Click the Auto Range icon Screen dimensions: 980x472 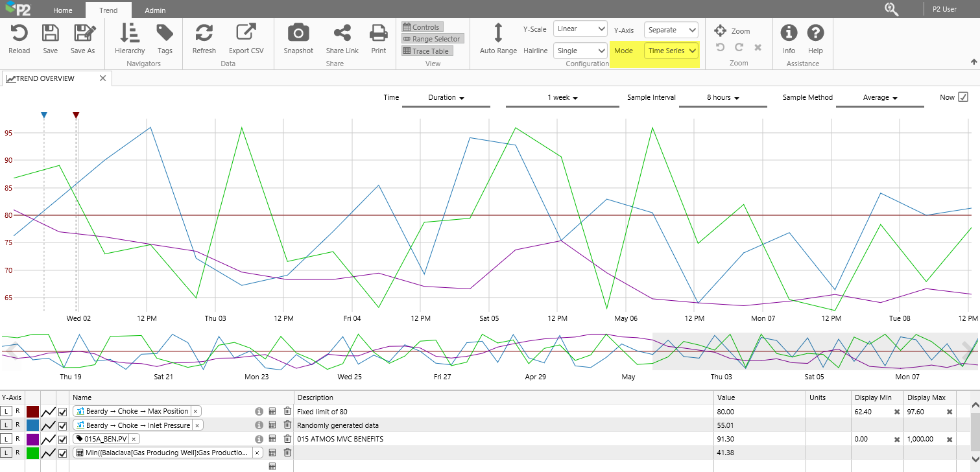pyautogui.click(x=498, y=34)
